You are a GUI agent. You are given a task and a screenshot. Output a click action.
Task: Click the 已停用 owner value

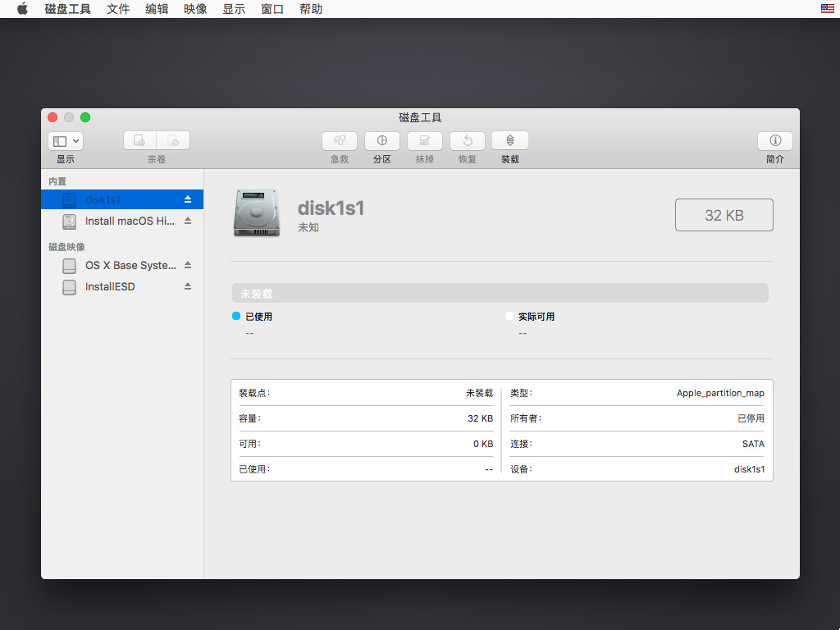751,418
